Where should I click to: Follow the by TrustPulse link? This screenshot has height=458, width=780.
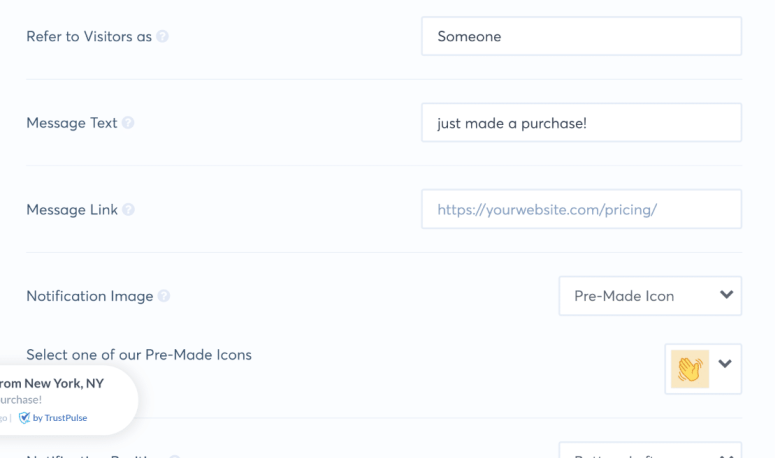coord(59,418)
